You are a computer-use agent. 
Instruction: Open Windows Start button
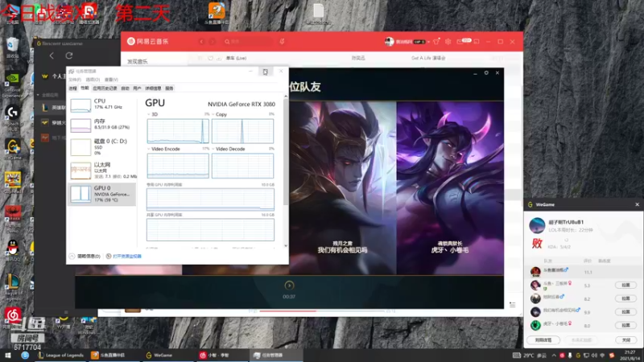point(8,356)
